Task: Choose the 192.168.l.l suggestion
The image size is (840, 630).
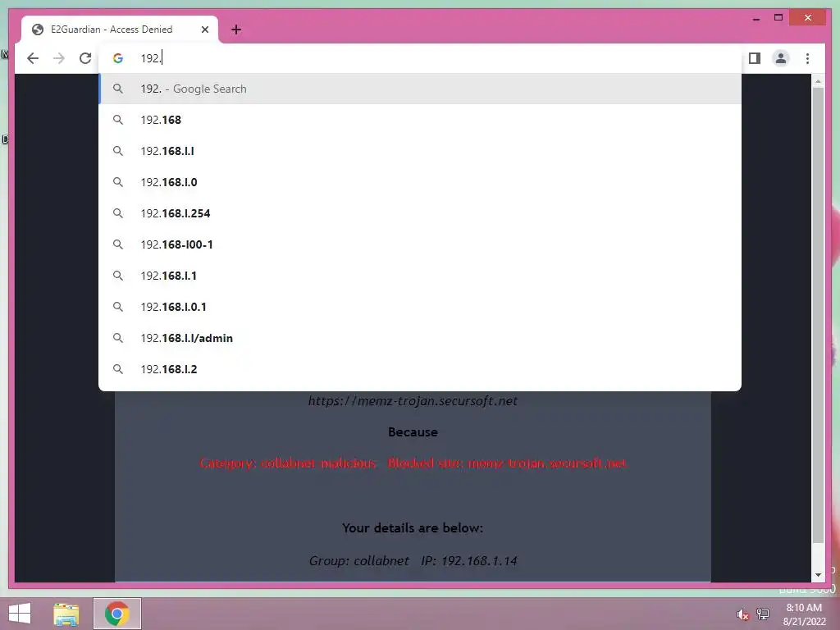Action: click(x=420, y=151)
